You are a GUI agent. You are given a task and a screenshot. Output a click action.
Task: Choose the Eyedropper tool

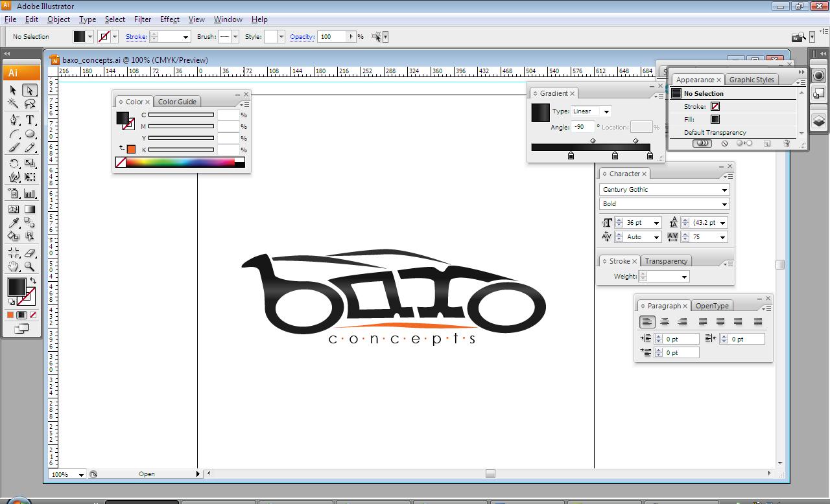(14, 223)
